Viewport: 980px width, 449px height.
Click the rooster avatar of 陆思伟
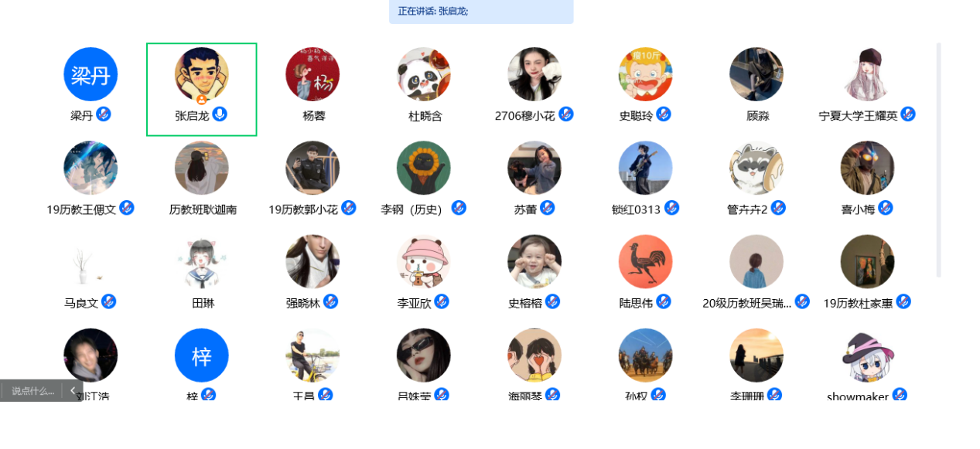click(x=646, y=262)
